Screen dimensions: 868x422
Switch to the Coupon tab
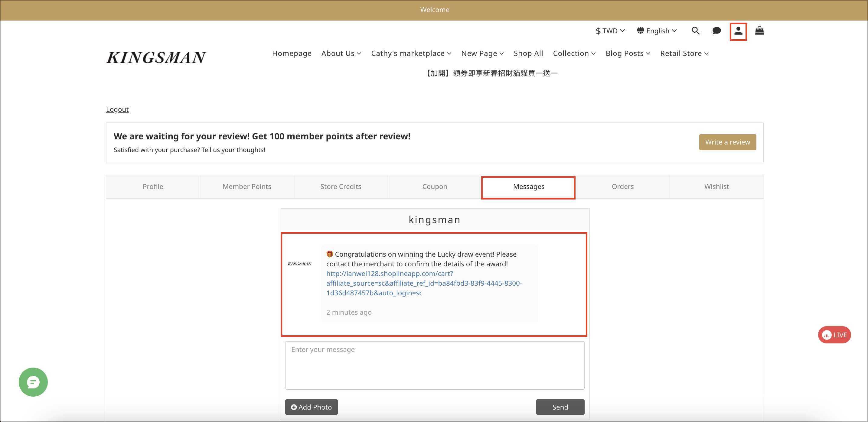pyautogui.click(x=435, y=187)
